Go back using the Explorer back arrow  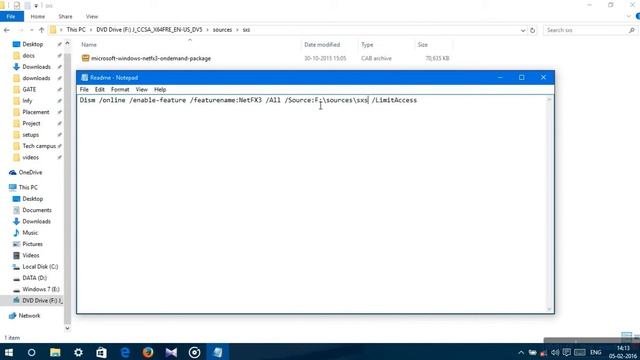tap(7, 30)
